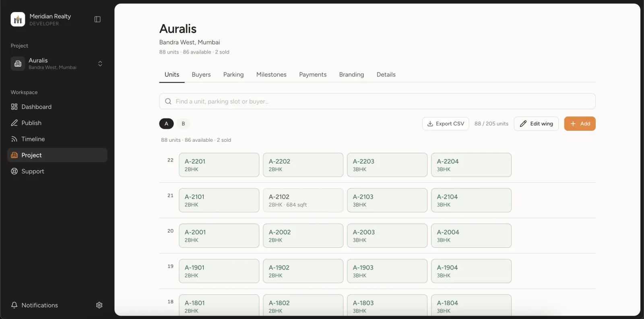Screen dimensions: 644x319
Task: Click "Bandra West, Mumbai" under the heading
Action: pyautogui.click(x=190, y=42)
